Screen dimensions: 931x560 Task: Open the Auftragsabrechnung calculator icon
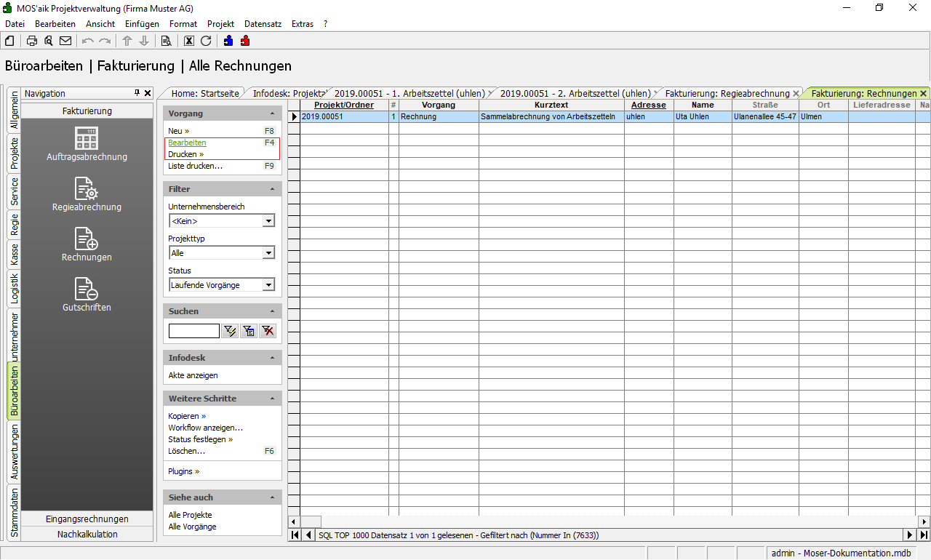[x=87, y=138]
